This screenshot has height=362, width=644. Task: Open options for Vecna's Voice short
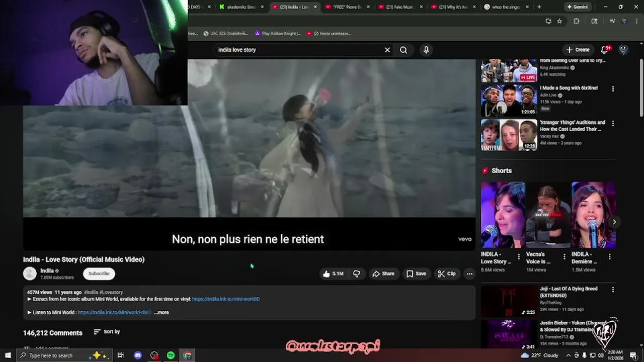pos(564,256)
